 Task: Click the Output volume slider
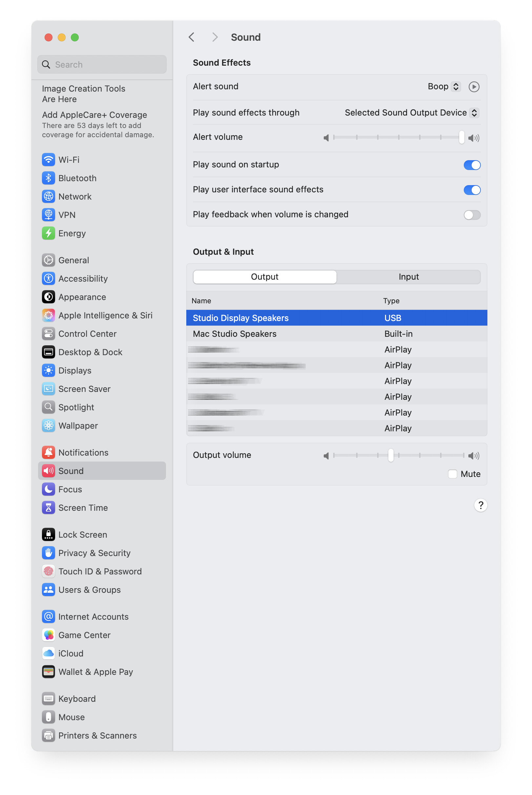398,455
